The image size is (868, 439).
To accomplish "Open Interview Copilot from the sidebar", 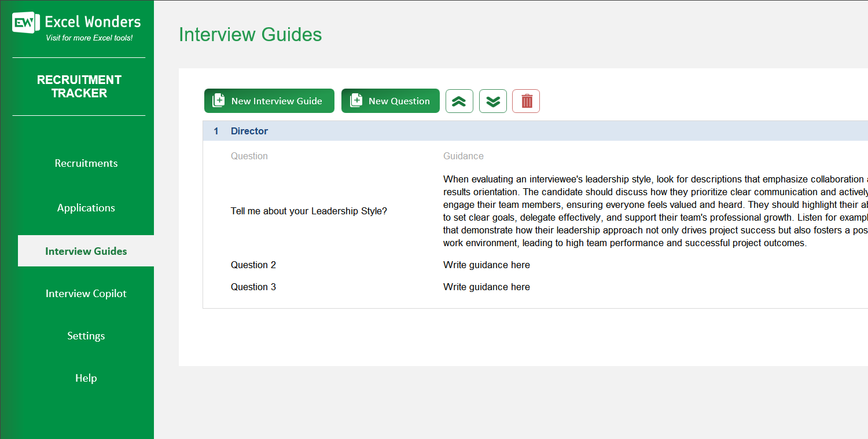I will point(86,294).
